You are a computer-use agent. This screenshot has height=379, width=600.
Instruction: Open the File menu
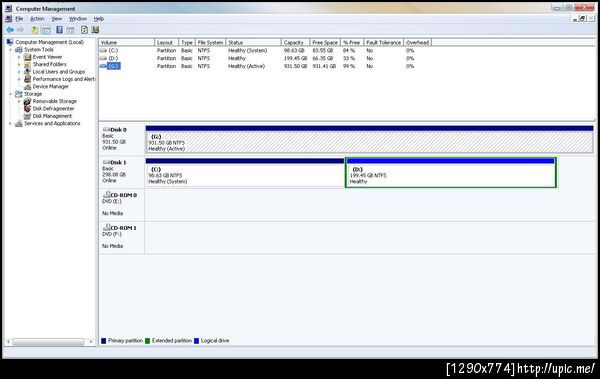coord(19,19)
